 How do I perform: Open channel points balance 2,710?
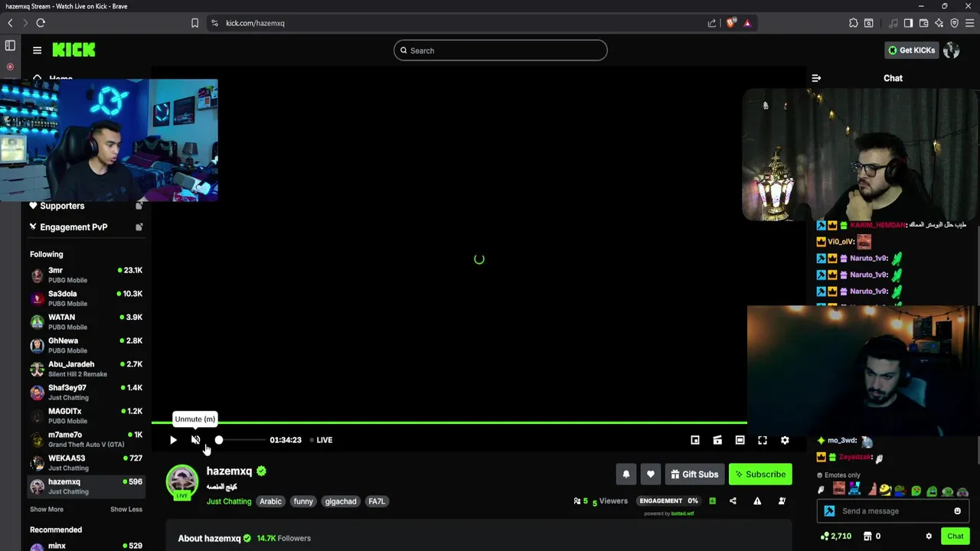pos(835,536)
